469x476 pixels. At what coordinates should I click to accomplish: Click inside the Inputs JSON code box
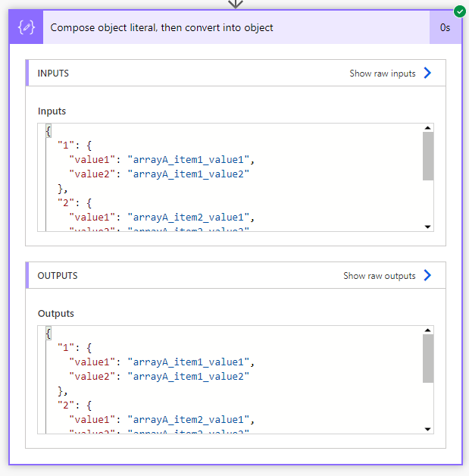pos(230,177)
